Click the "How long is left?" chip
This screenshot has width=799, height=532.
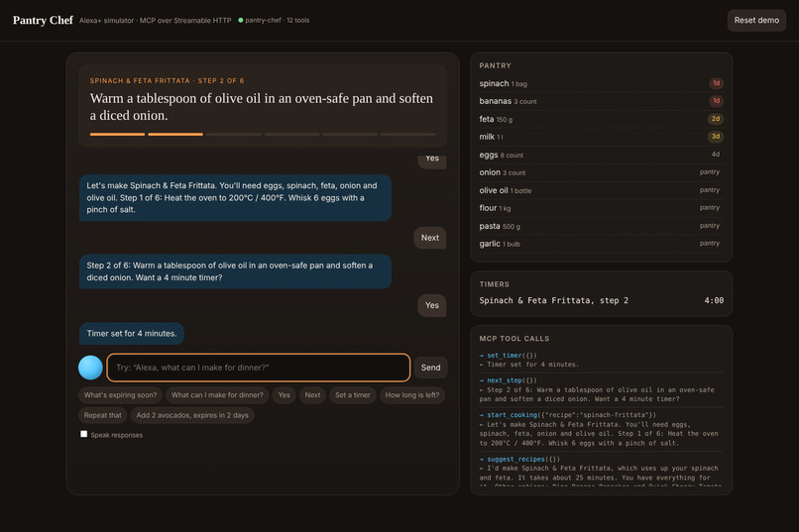[x=412, y=395]
